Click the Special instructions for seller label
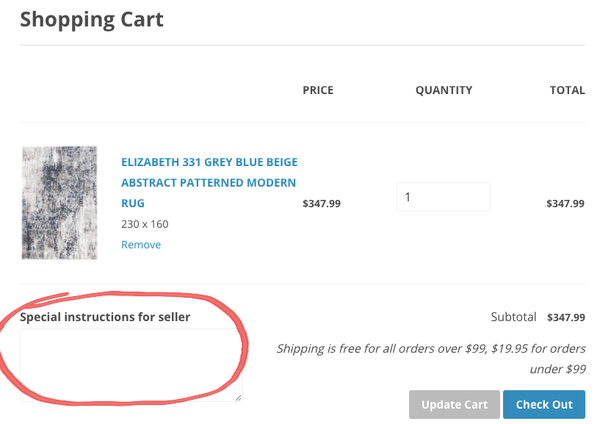 point(105,318)
